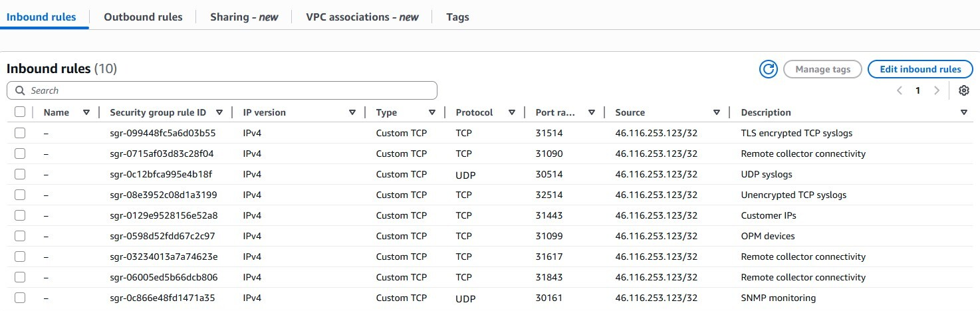Go to previous page arrow
The height and width of the screenshot is (311, 980).
[900, 90]
